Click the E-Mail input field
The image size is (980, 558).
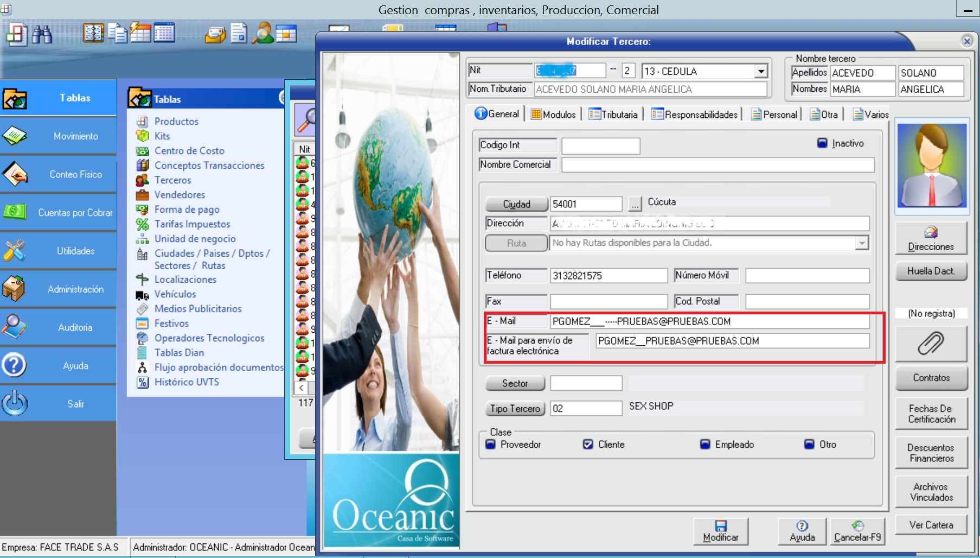click(x=709, y=321)
